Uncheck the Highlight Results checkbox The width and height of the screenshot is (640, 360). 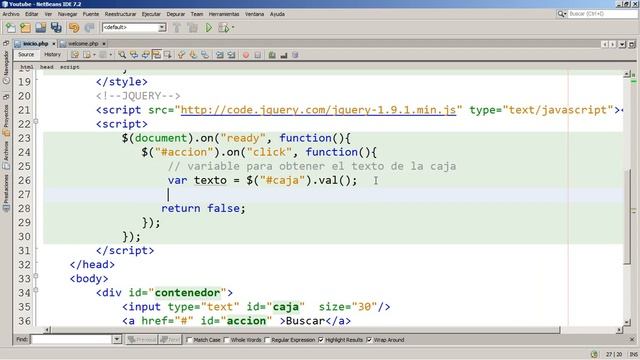321,340
